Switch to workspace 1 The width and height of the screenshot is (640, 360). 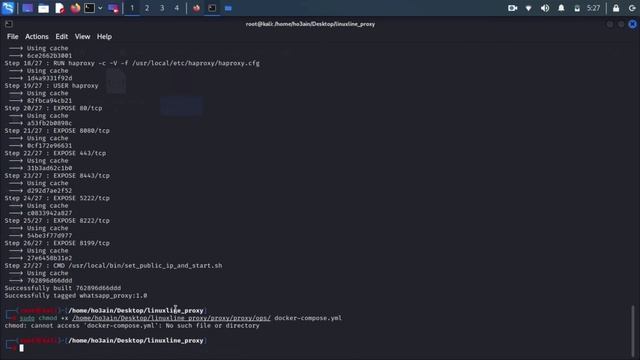[x=132, y=8]
